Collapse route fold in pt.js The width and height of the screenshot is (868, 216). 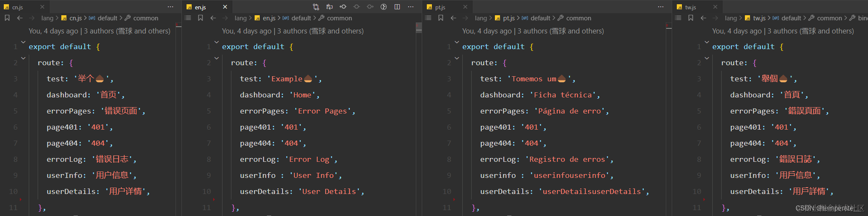pos(457,58)
